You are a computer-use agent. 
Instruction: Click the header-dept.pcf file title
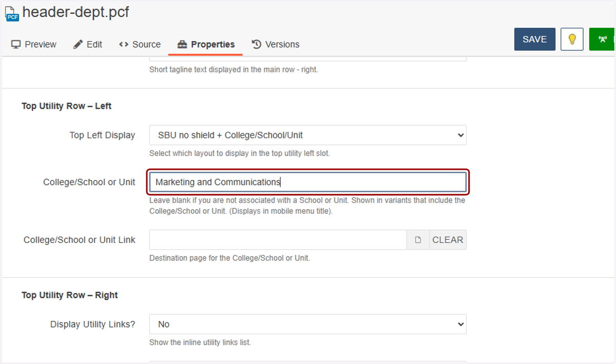(x=75, y=12)
